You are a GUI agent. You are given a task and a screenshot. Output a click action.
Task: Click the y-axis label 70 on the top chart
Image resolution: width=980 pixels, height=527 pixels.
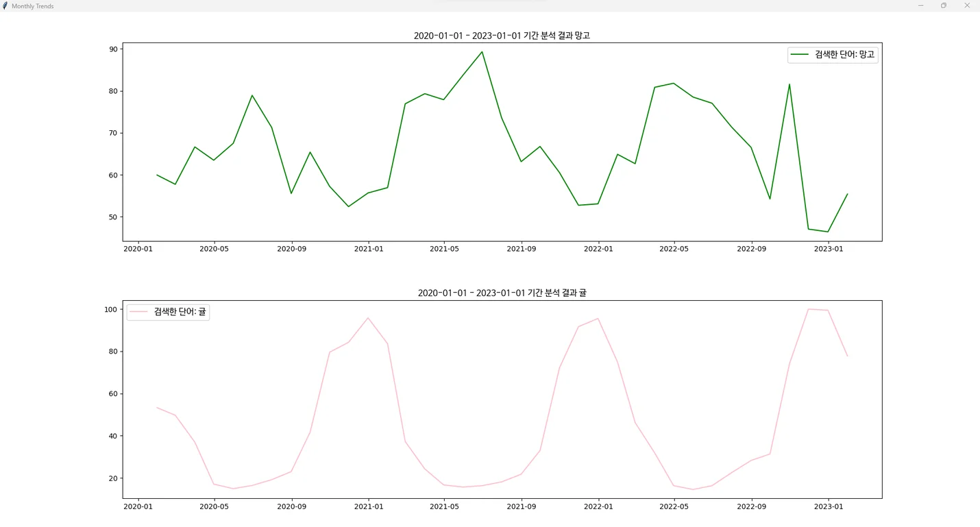(113, 133)
